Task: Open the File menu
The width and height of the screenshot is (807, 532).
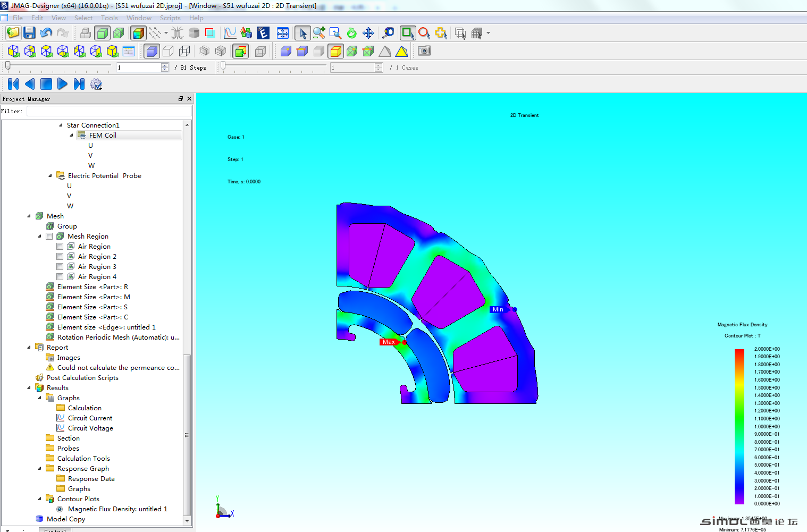Action: pos(18,18)
